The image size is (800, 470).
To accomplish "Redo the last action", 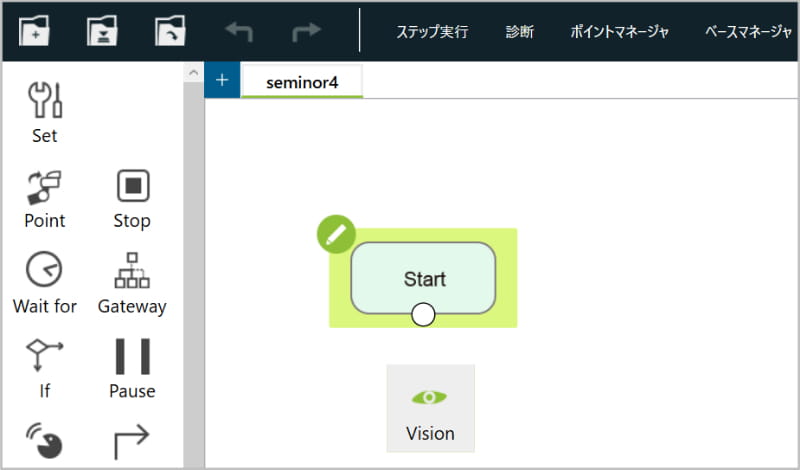I will coord(306,32).
